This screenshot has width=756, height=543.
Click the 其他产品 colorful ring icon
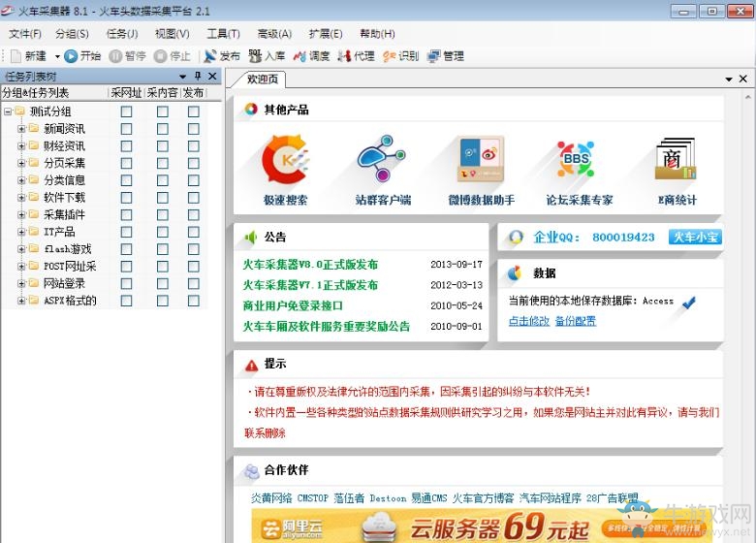pyautogui.click(x=251, y=110)
